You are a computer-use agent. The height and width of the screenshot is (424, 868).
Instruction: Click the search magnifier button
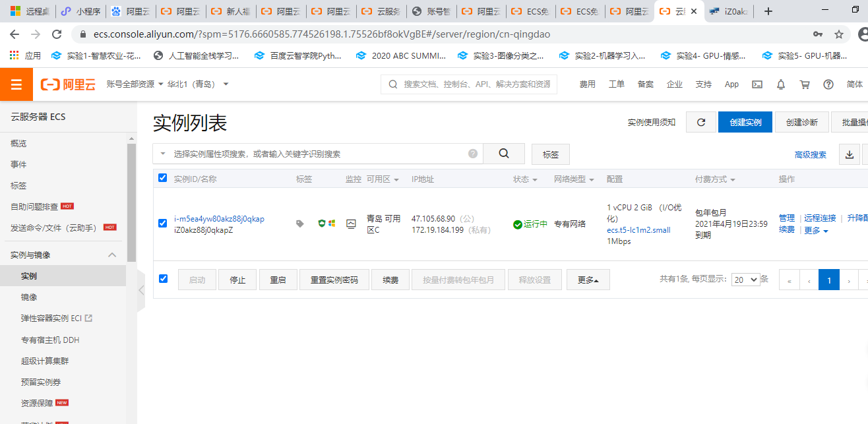504,154
